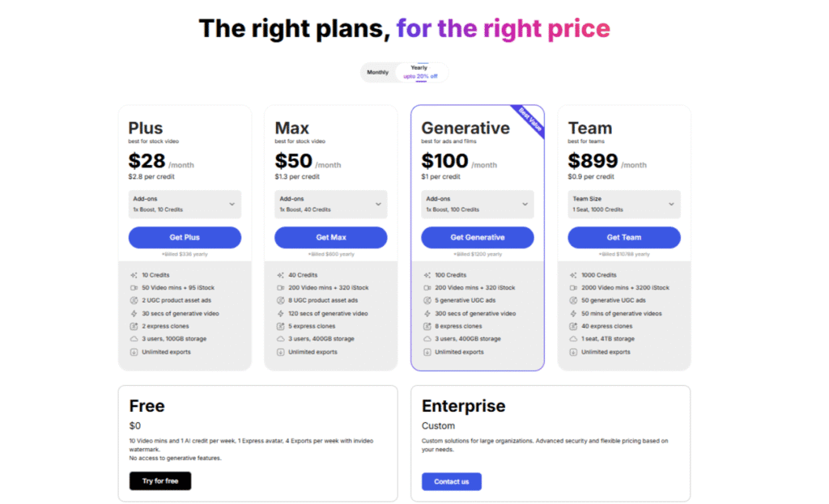This screenshot has height=504, width=829.
Task: Click the cloud storage icon in Max plan
Action: [x=280, y=339]
